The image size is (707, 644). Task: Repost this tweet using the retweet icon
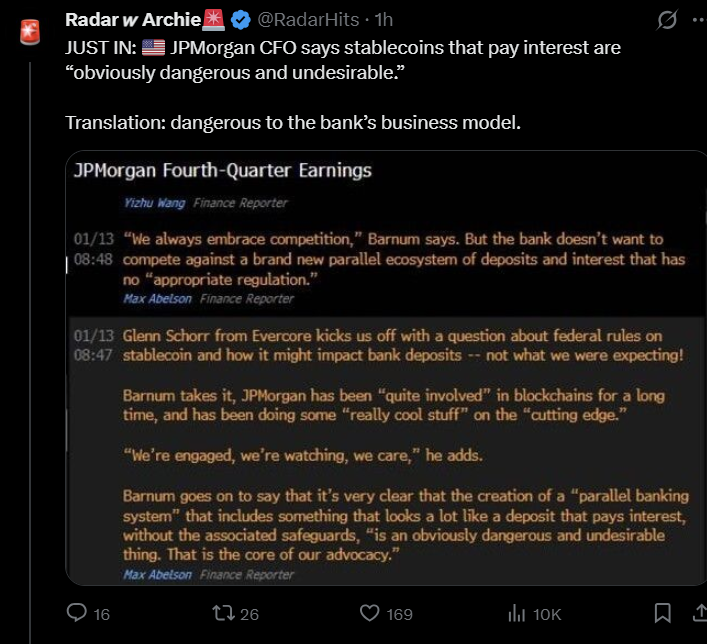click(x=224, y=613)
